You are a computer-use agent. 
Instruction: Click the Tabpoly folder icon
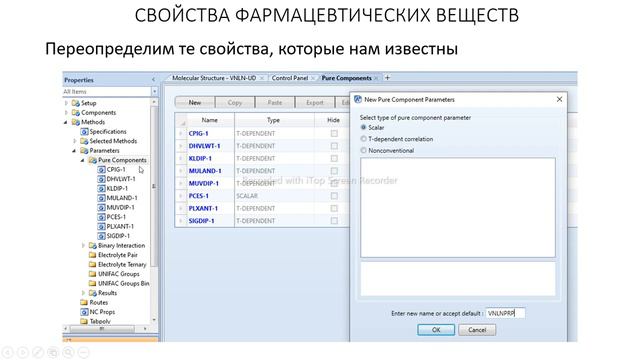(x=84, y=321)
